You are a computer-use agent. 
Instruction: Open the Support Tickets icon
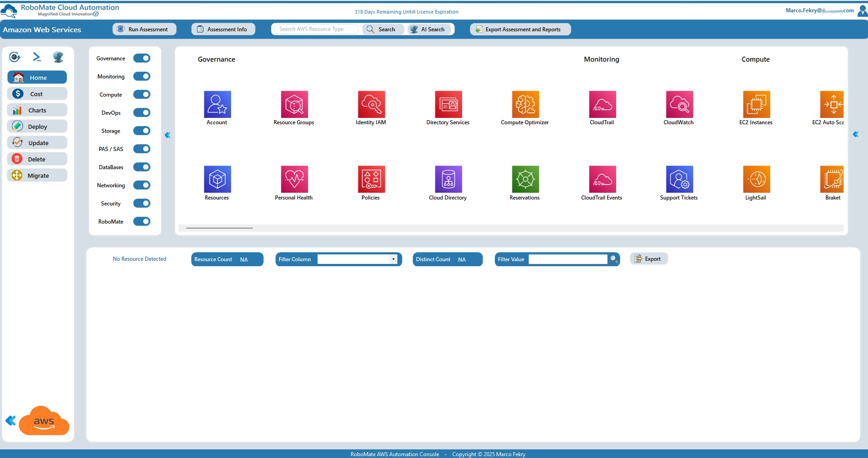coord(680,179)
